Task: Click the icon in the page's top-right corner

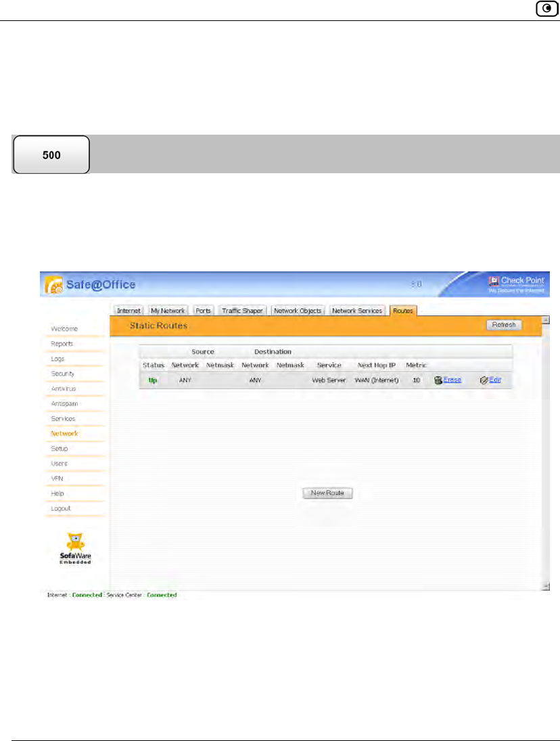Action: 546,9
